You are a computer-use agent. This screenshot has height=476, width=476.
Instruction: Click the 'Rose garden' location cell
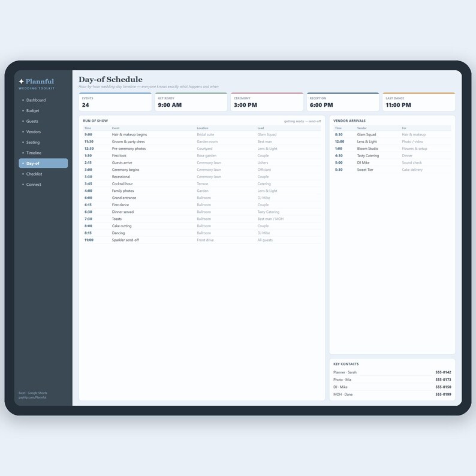point(206,155)
